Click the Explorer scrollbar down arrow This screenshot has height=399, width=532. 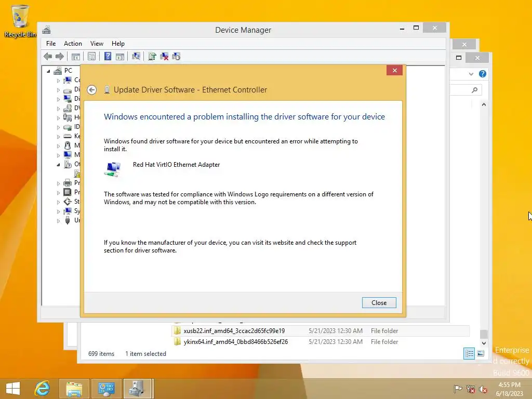484,343
